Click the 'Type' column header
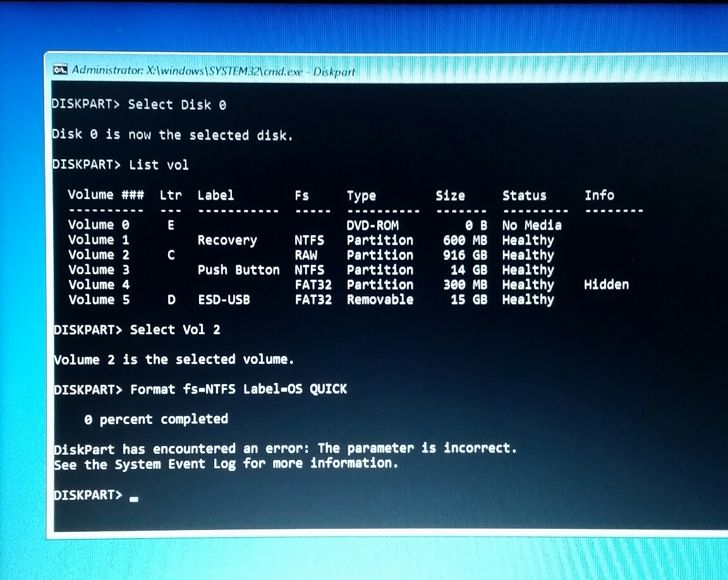The height and width of the screenshot is (580, 728). [x=361, y=196]
